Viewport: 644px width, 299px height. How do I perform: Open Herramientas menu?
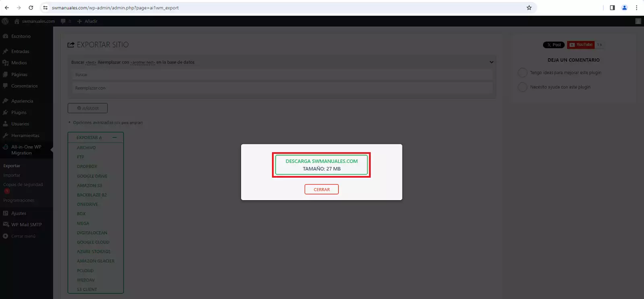(26, 135)
